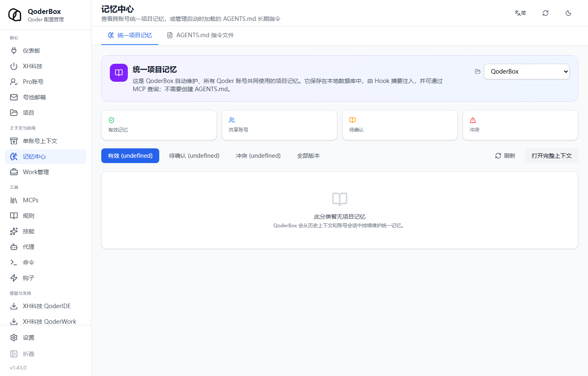Select 记忆中心 in the sidebar
Screen dimensions: 588x376
(x=45, y=157)
